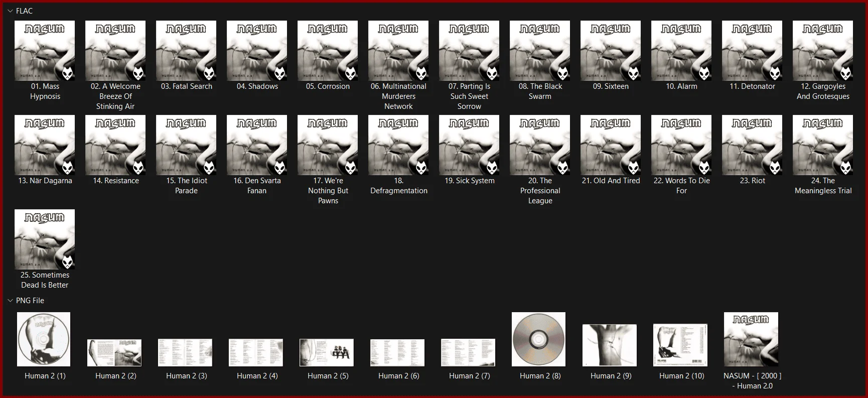Image resolution: width=868 pixels, height=398 pixels.
Task: Select the Human 2 (4) image thumbnail
Action: click(x=256, y=353)
